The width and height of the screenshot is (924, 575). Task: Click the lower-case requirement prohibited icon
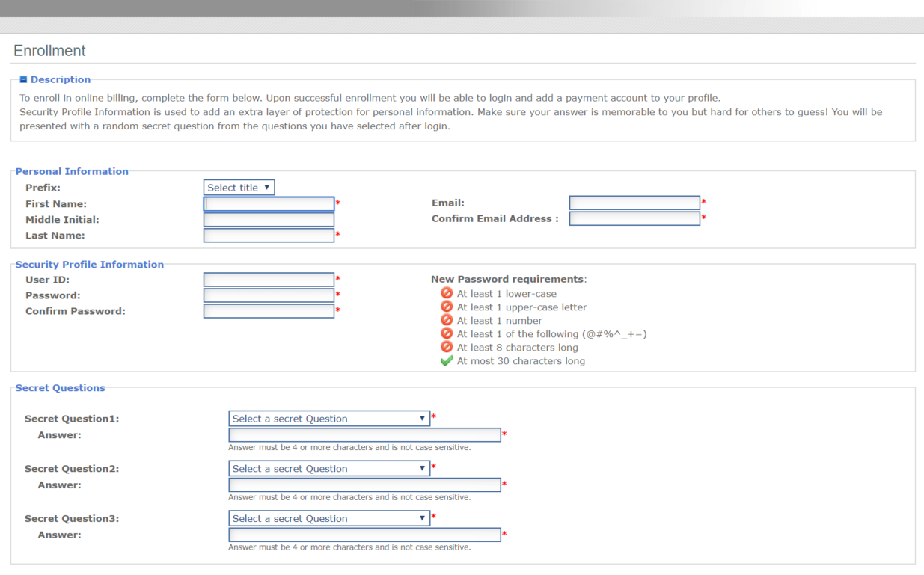click(x=447, y=293)
